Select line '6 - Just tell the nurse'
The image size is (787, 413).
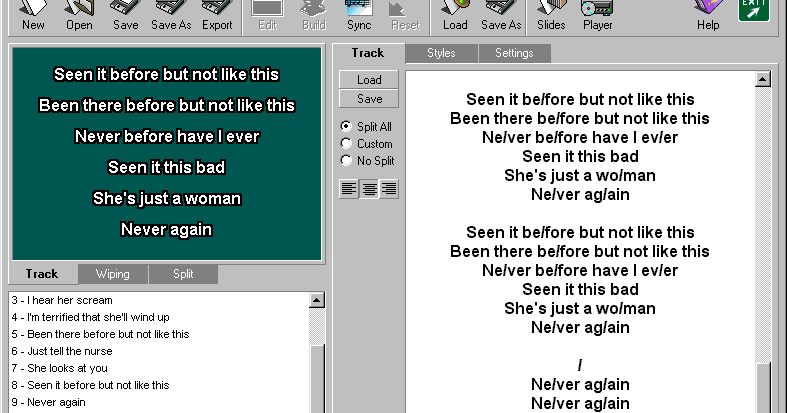(62, 351)
